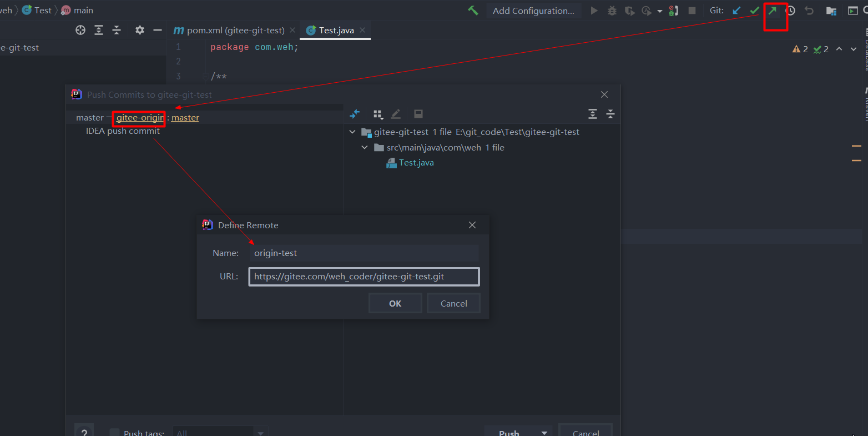The width and height of the screenshot is (868, 436).
Task: Hide the Project panel with the minus icon
Action: [158, 30]
